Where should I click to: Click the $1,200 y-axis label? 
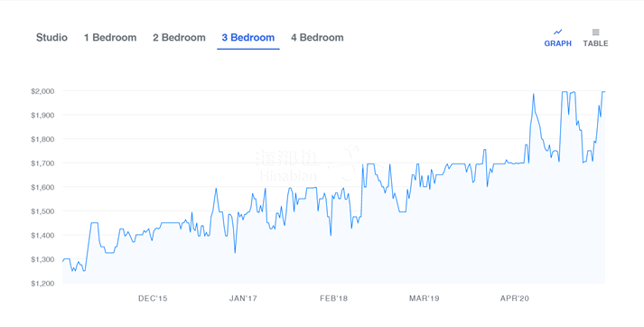point(42,284)
